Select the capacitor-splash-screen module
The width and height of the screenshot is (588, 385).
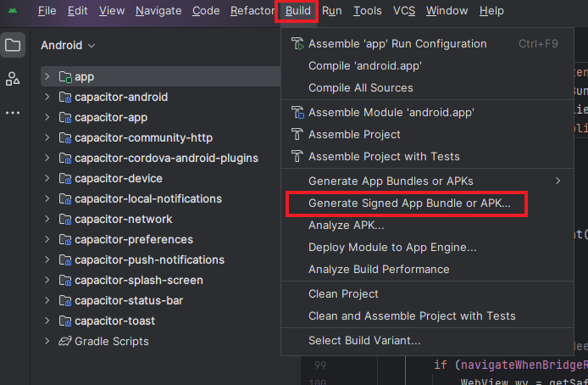[138, 281]
